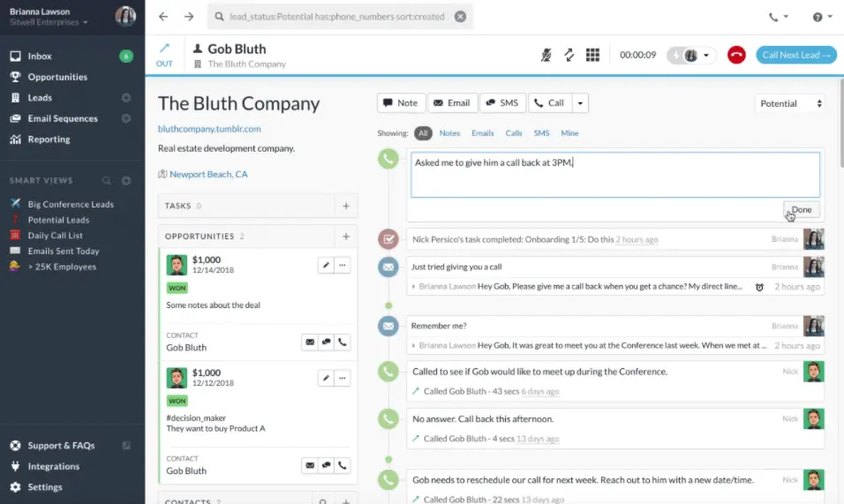Screen dimensions: 844x504
Task: Mute the microphone on the active call
Action: click(x=546, y=55)
